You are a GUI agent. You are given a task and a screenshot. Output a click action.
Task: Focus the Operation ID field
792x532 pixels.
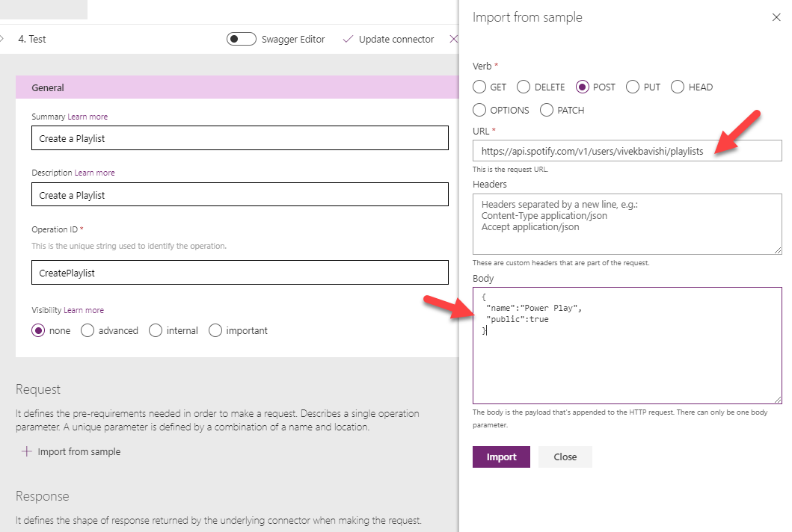(239, 273)
